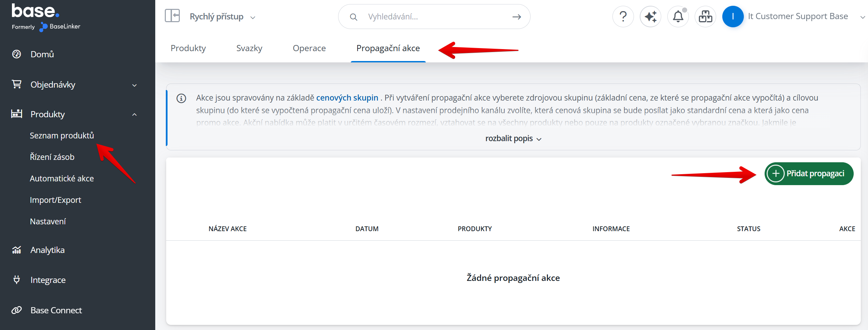Screen dimensions: 868x330
Task: Expand description with rozbalit popis
Action: pos(513,138)
